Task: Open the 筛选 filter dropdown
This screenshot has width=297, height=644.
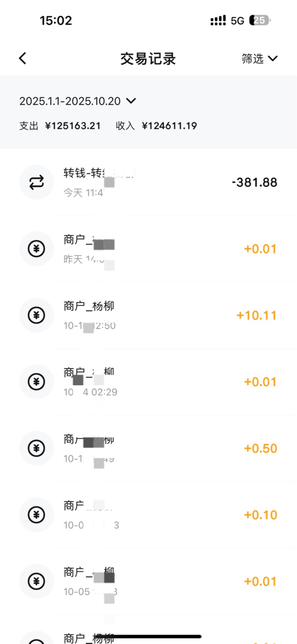Action: point(259,58)
